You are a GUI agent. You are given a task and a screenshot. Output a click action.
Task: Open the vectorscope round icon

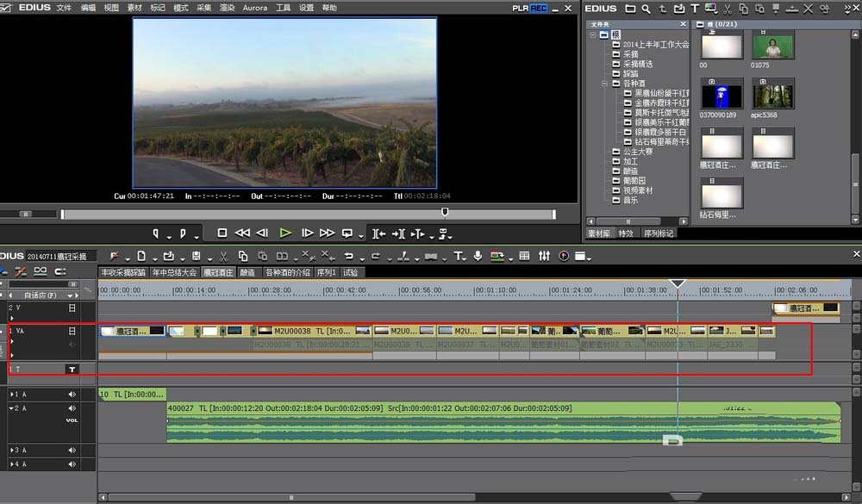click(564, 256)
